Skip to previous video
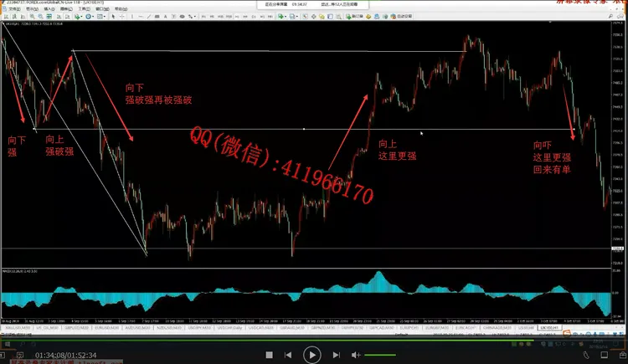The width and height of the screenshot is (628, 364). pos(287,355)
